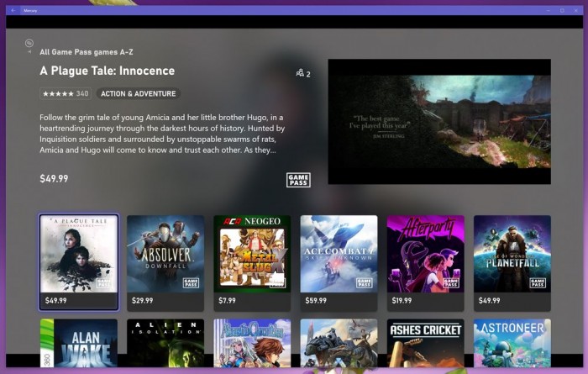Click Game Pass badge on Ace Combat tile
The height and width of the screenshot is (374, 588).
coord(364,283)
